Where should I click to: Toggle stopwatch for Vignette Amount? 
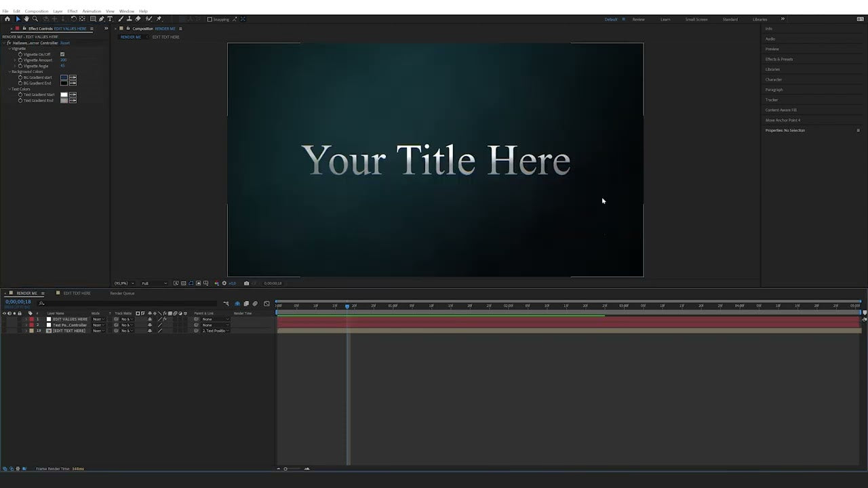tap(20, 60)
